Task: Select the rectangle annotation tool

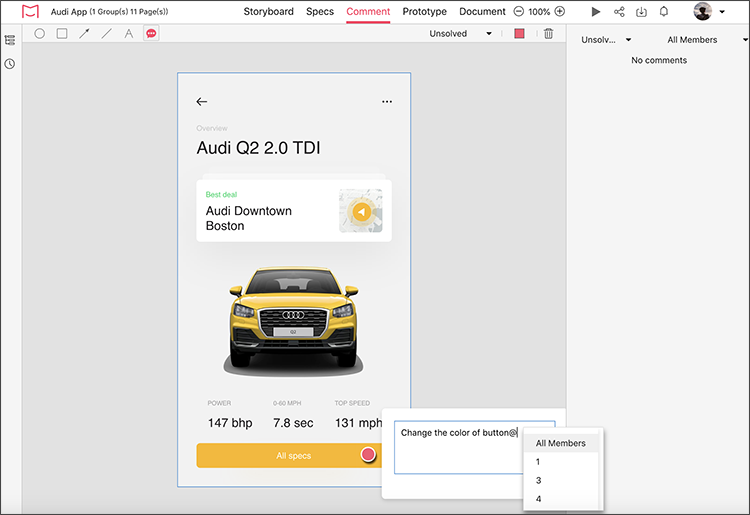Action: click(x=62, y=33)
